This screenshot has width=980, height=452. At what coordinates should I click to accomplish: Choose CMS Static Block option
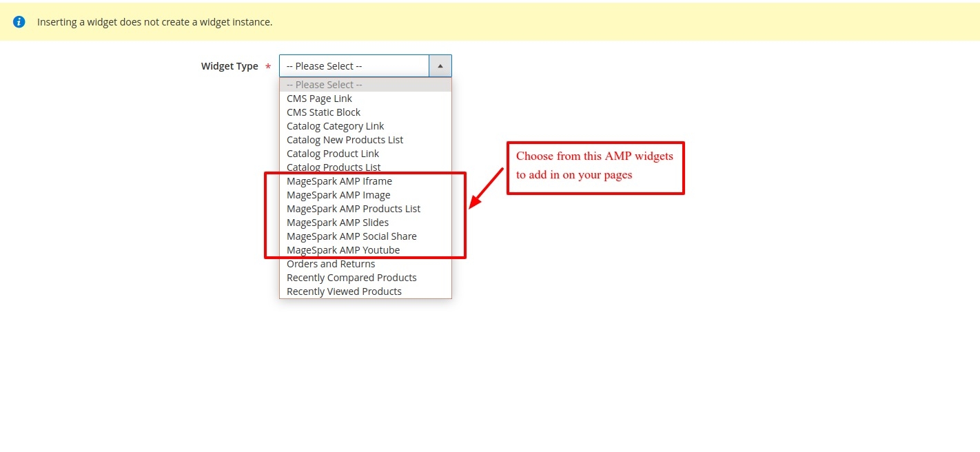pos(365,112)
